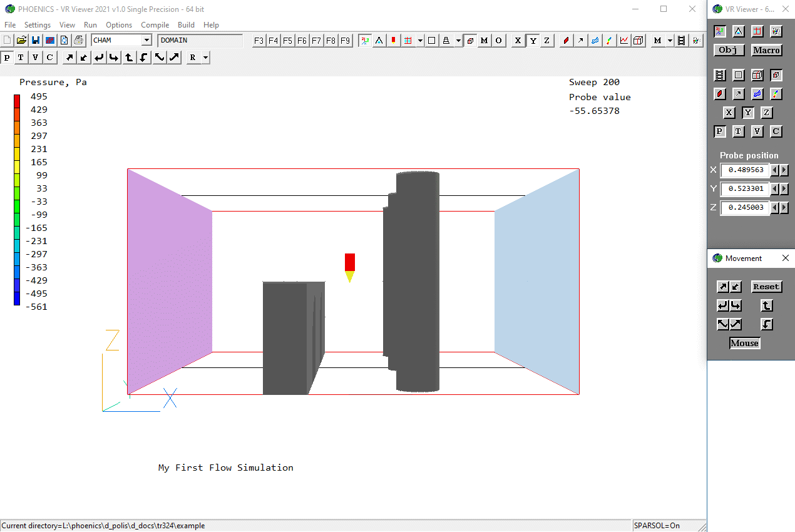This screenshot has width=795, height=532.
Task: Click the probe position X value field
Action: tap(744, 170)
